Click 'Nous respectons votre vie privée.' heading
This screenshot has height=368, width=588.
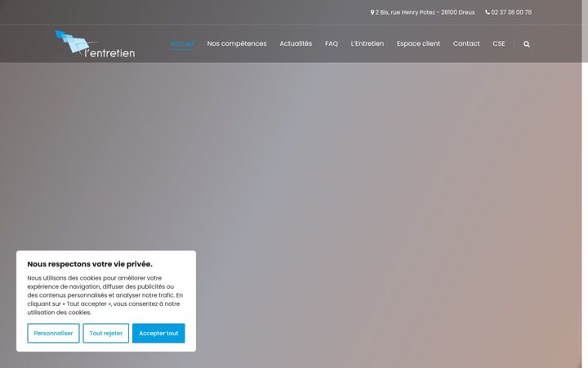90,264
